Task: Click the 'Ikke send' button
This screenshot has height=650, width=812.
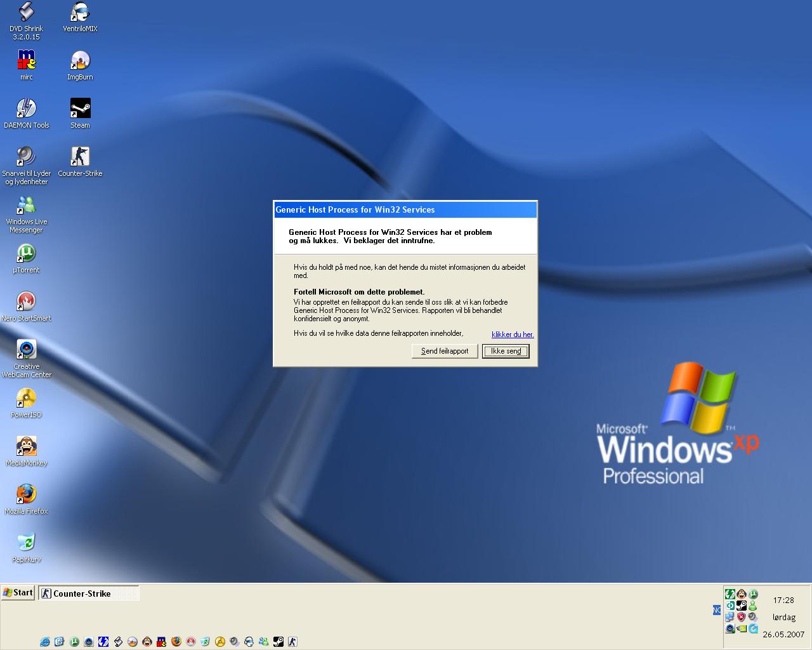Action: tap(506, 351)
